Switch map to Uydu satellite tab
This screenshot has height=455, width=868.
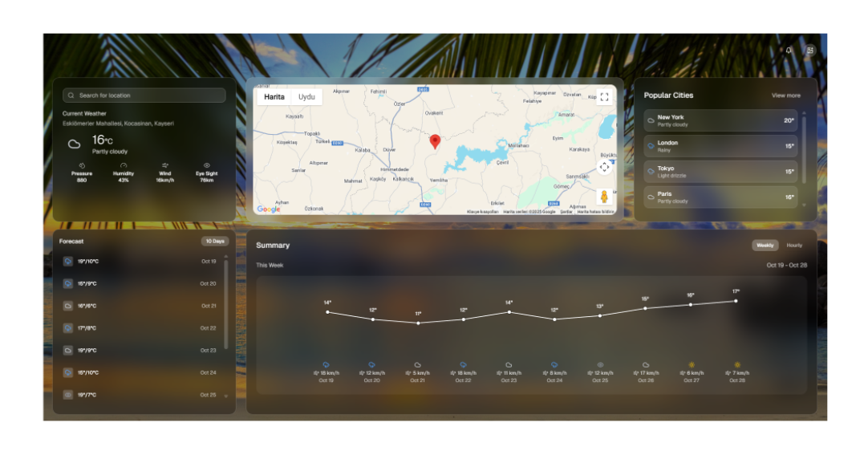click(x=306, y=97)
